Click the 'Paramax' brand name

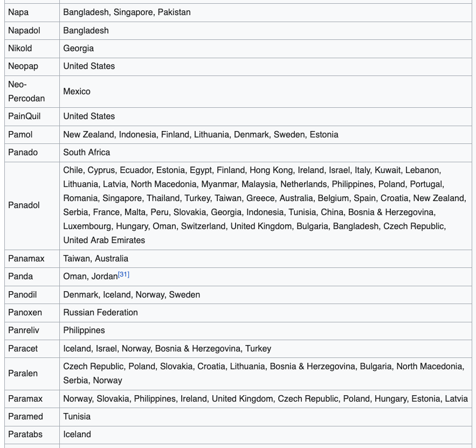[25, 399]
